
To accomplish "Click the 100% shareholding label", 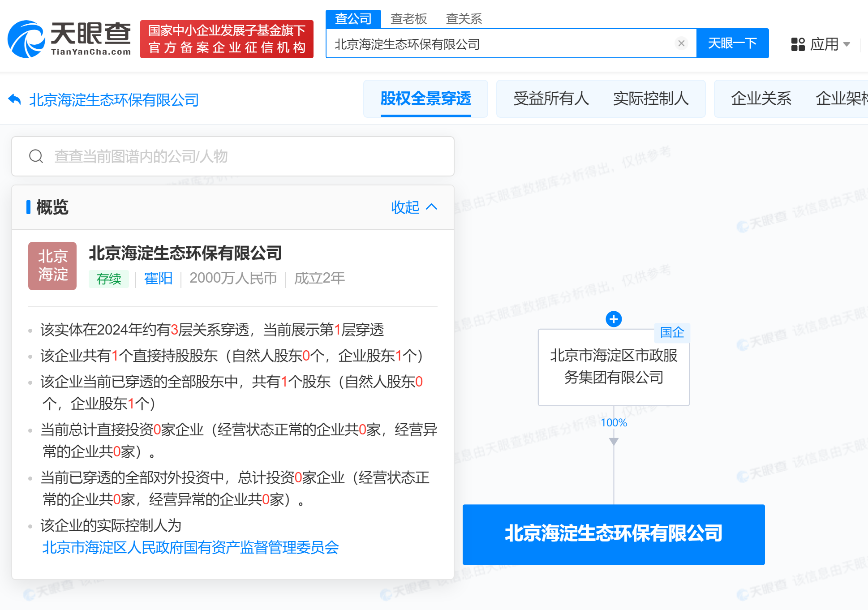I will (x=614, y=423).
